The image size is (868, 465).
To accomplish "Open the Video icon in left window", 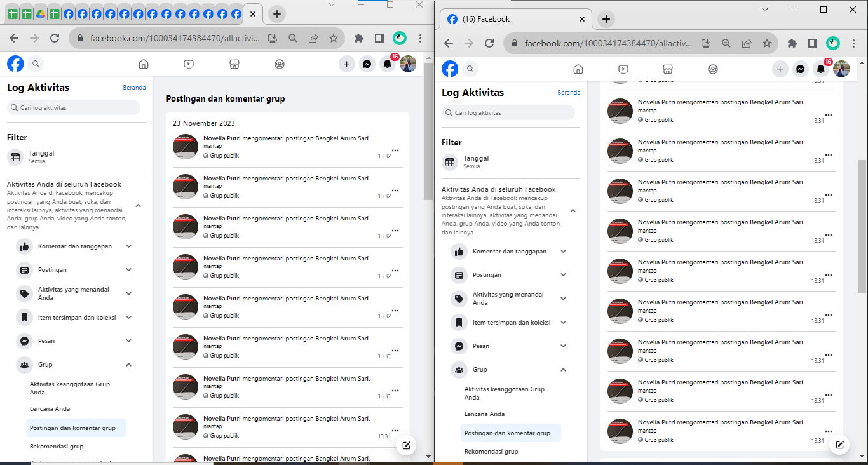I will 189,64.
